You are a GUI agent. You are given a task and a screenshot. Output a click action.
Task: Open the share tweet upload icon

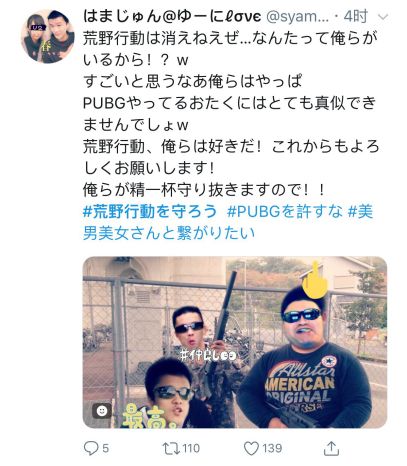point(331,448)
